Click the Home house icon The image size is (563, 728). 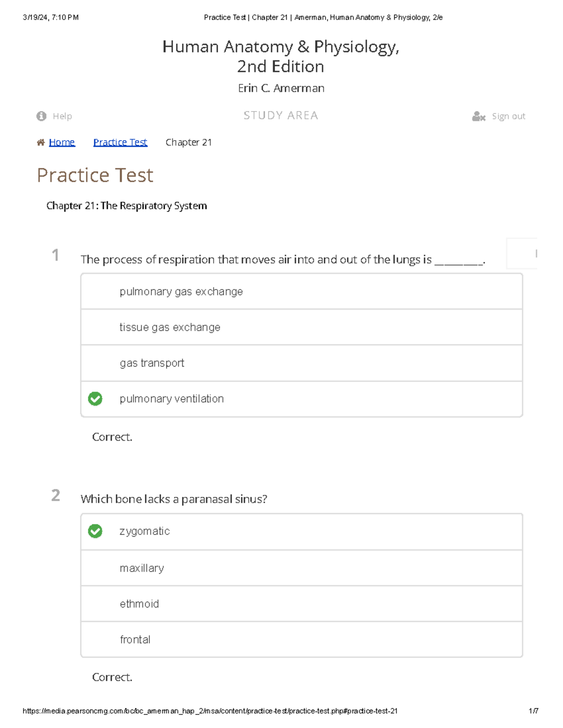pos(41,143)
